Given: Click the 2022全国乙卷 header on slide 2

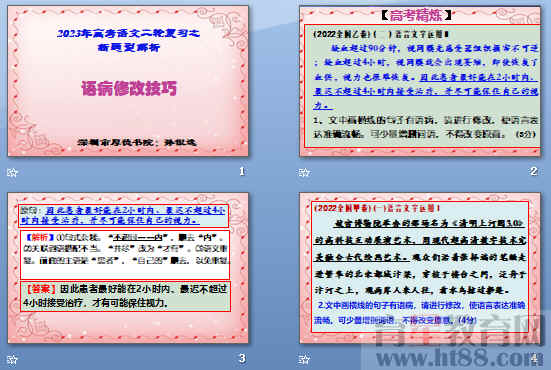Looking at the screenshot, I should point(381,34).
